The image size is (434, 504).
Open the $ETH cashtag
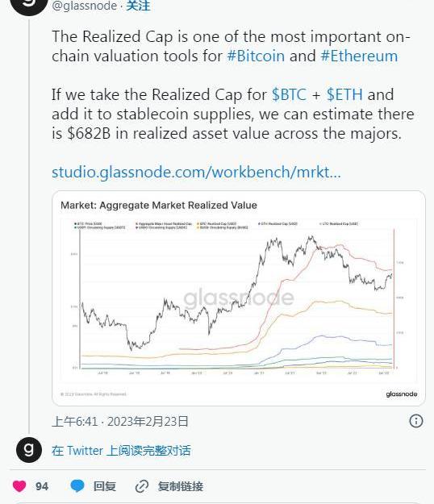[x=344, y=94]
